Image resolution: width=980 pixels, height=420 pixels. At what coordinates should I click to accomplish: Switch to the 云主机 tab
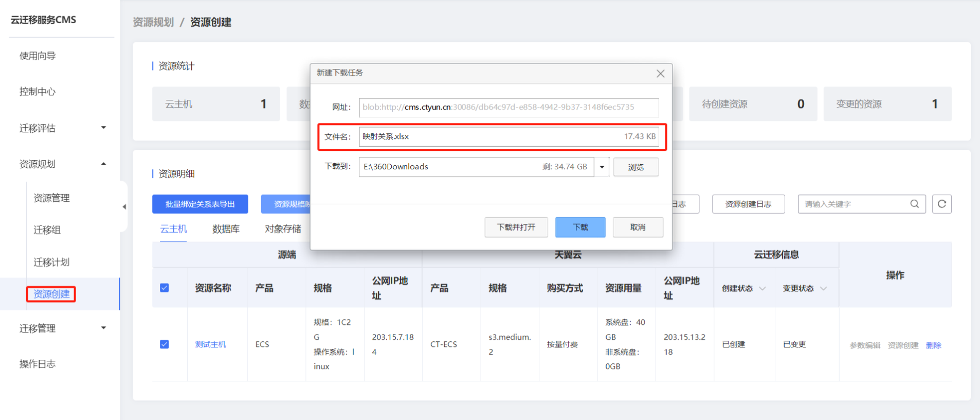pyautogui.click(x=174, y=229)
